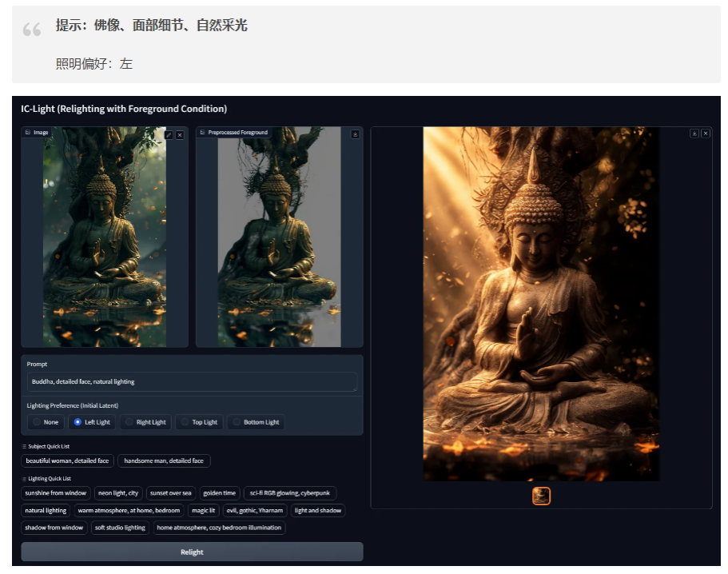Select Bottom Light lighting preference
This screenshot has height=574, width=728.
[x=257, y=422]
